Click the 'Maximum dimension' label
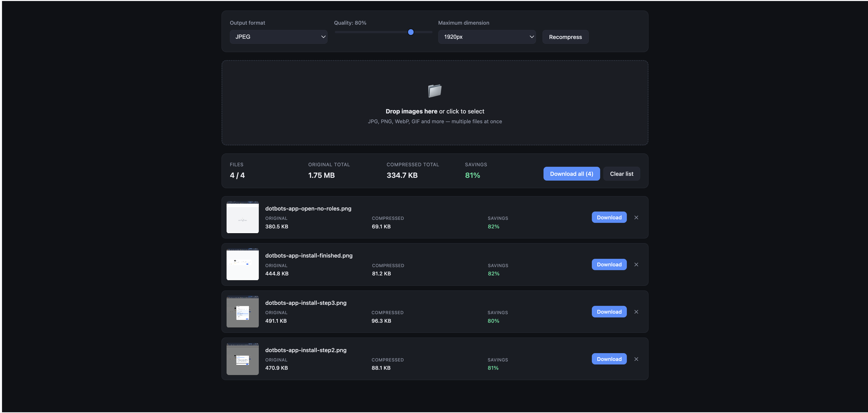This screenshot has height=413, width=868. [463, 23]
